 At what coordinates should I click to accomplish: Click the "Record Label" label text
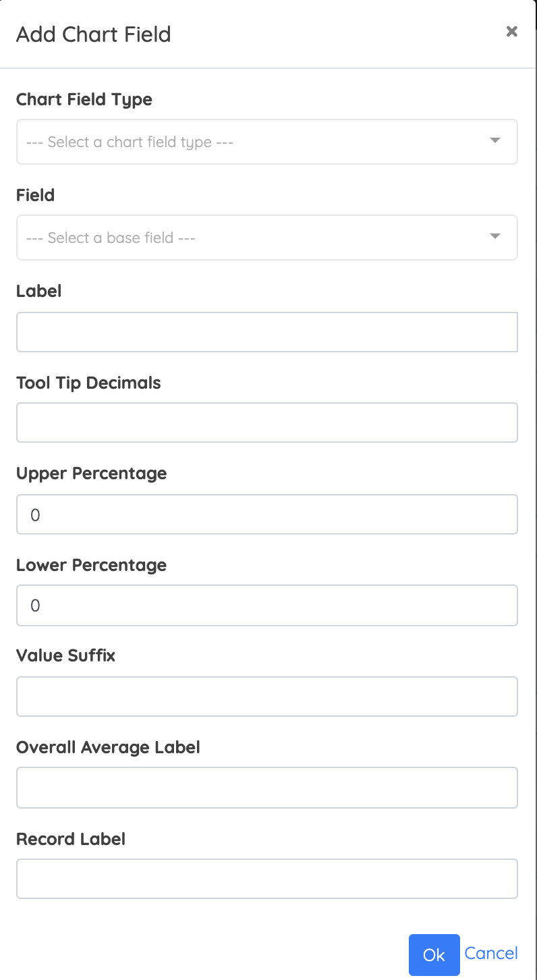coord(71,840)
